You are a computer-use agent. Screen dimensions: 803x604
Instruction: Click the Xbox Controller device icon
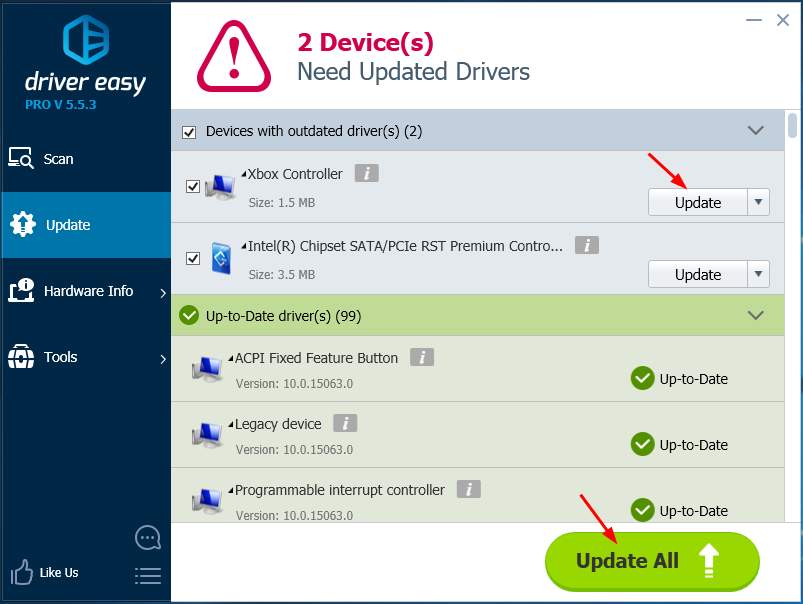220,186
